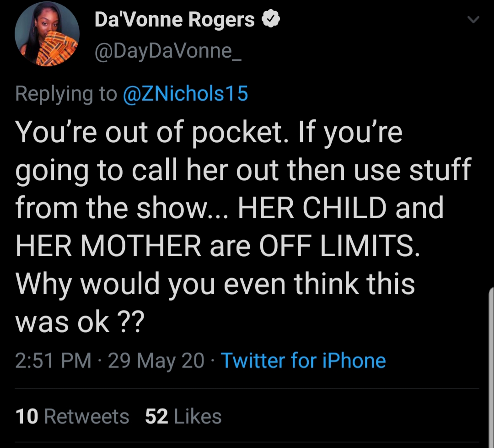The height and width of the screenshot is (448, 494).
Task: Click the 2:51 PM timestamp
Action: [x=53, y=360]
